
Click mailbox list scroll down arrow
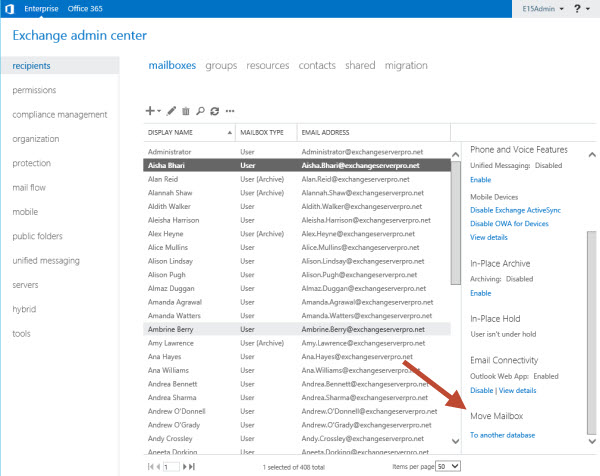point(455,441)
